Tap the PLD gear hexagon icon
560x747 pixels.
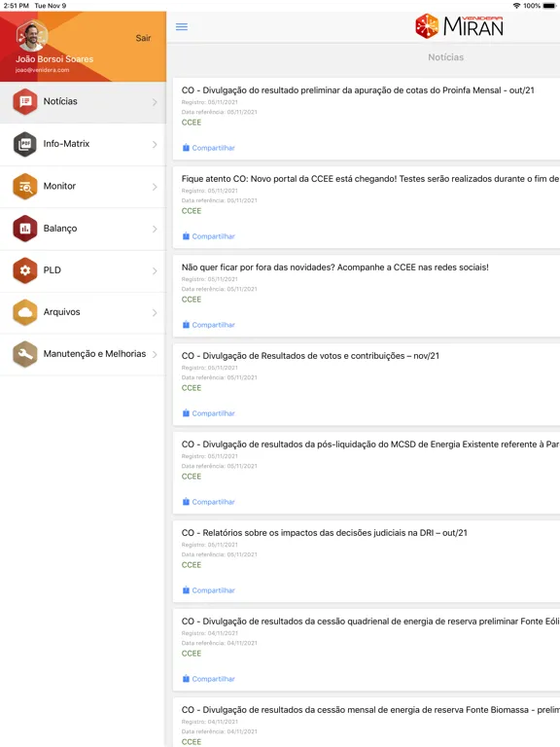pos(25,270)
